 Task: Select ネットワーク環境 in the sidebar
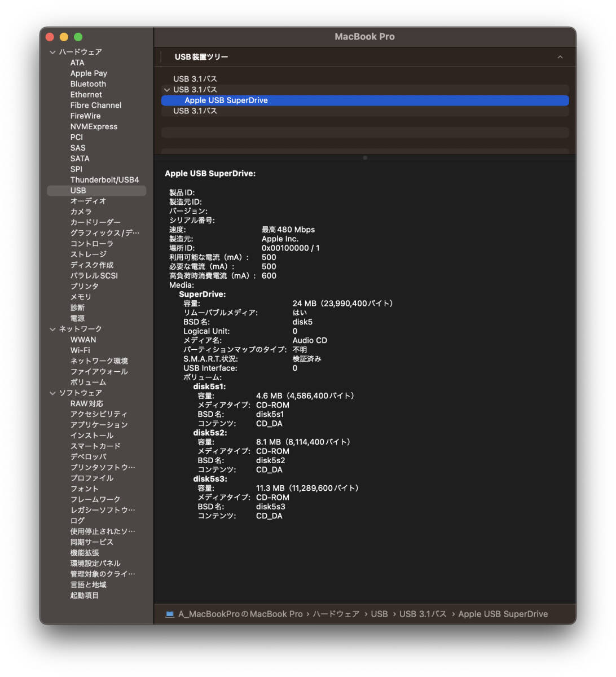coord(99,361)
